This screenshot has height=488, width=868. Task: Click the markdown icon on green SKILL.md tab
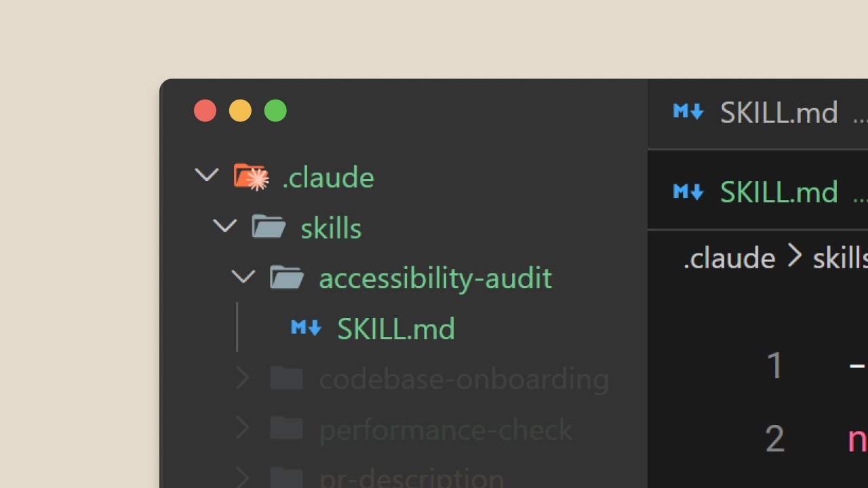(688, 192)
